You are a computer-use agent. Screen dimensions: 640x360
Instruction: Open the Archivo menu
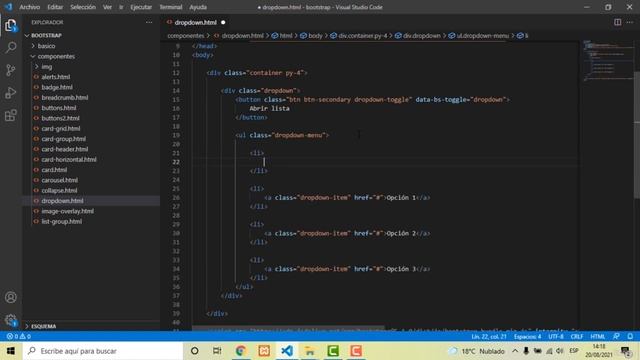[x=29, y=7]
